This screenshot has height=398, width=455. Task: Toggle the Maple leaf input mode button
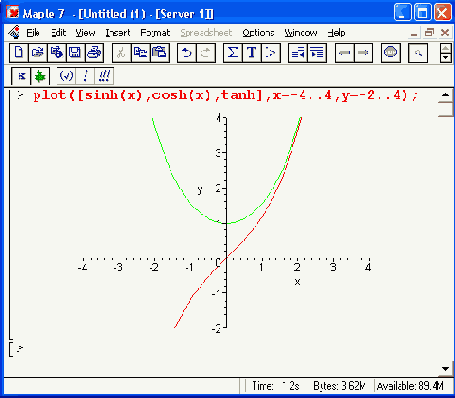click(x=40, y=76)
